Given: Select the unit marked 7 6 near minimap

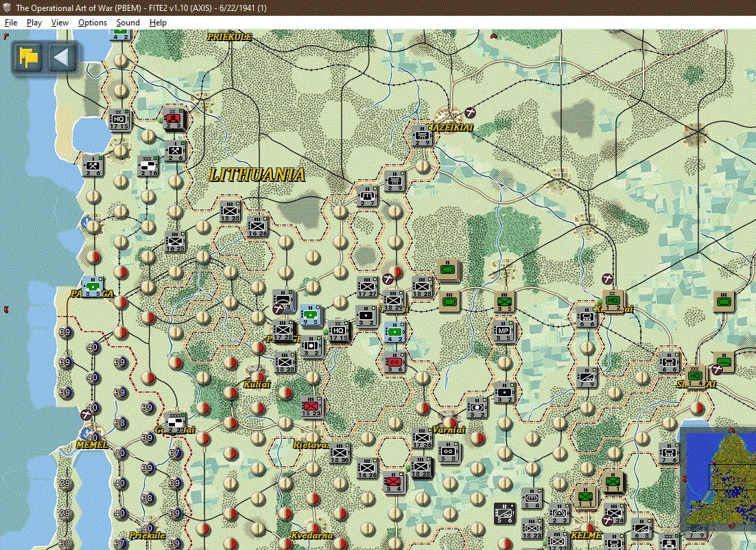Looking at the screenshot, I should (669, 453).
